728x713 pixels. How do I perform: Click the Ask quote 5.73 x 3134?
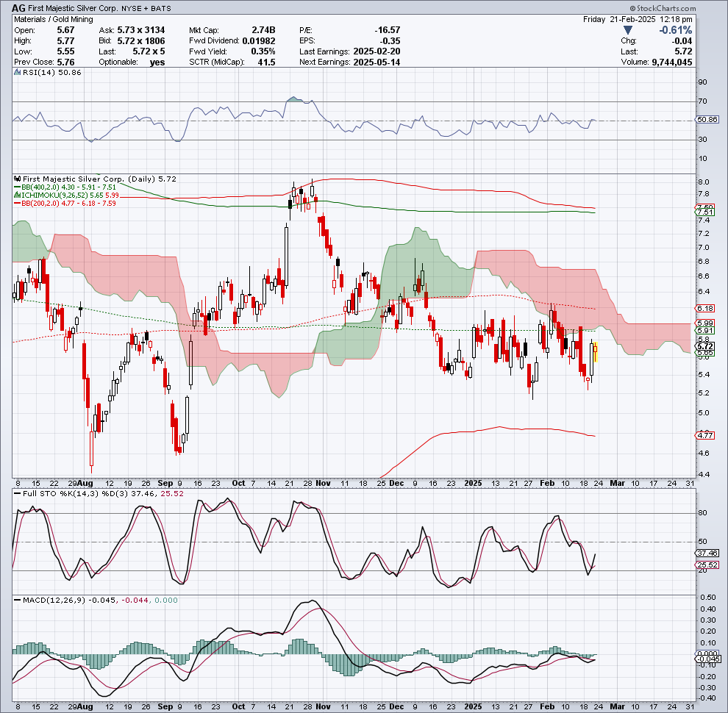tap(140, 30)
